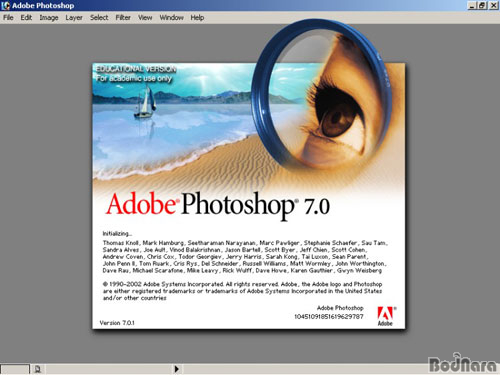The image size is (500, 375).
Task: Click the zoom percentage field in status bar
Action: tap(15, 369)
